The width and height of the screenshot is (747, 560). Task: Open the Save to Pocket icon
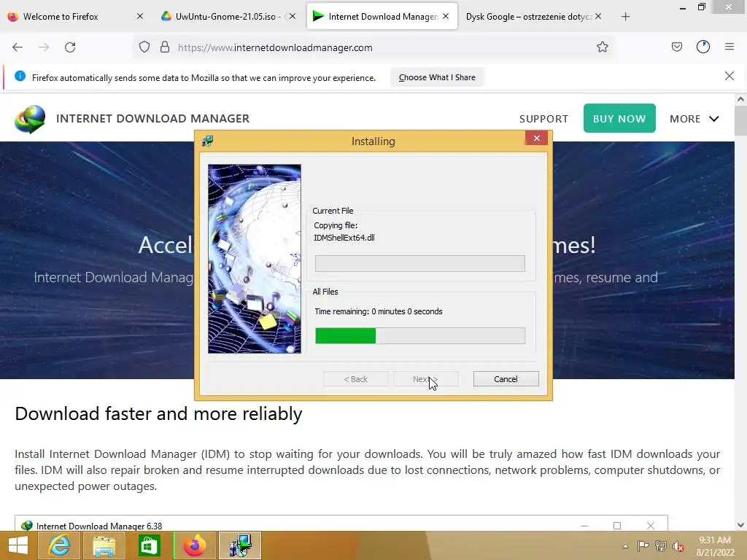tap(676, 47)
